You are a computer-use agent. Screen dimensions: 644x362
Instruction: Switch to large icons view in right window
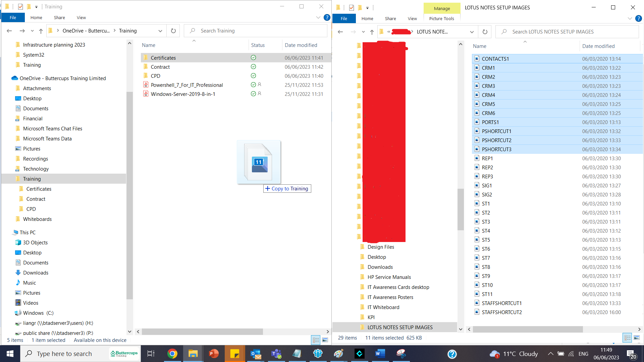tap(637, 338)
